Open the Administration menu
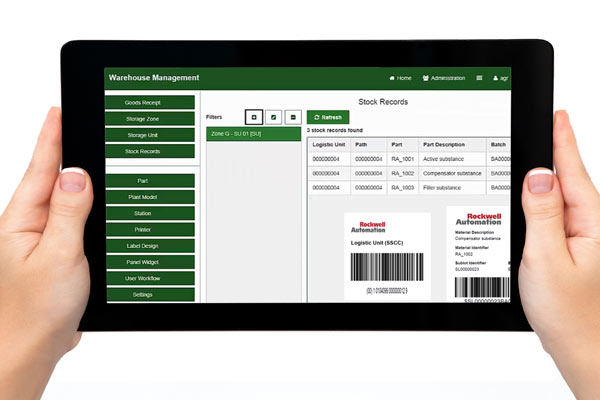This screenshot has width=600, height=400. pos(444,78)
